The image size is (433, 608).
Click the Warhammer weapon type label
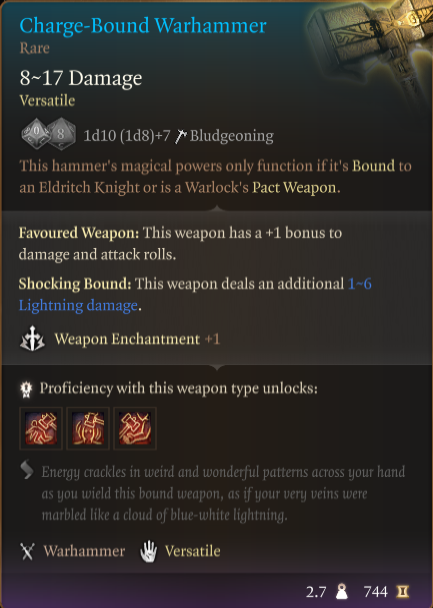pyautogui.click(x=84, y=551)
